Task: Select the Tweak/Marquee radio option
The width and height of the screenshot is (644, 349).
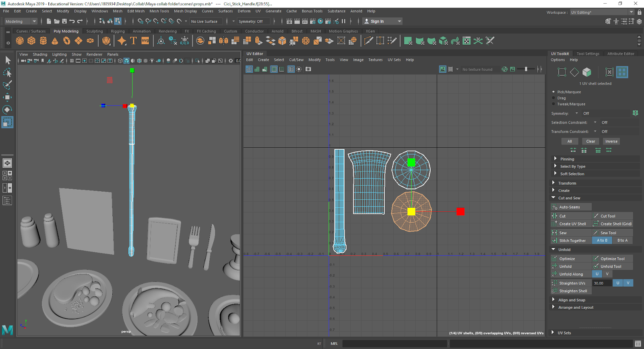Action: 554,104
